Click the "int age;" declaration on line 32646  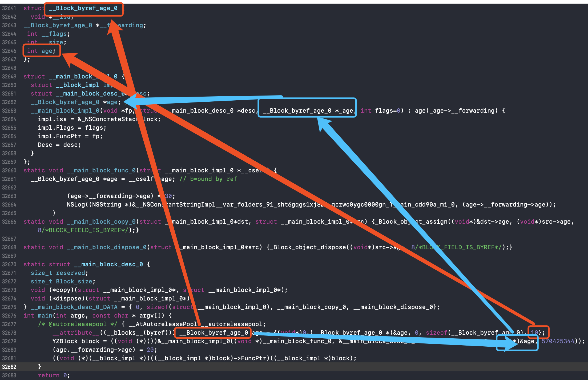(41, 51)
